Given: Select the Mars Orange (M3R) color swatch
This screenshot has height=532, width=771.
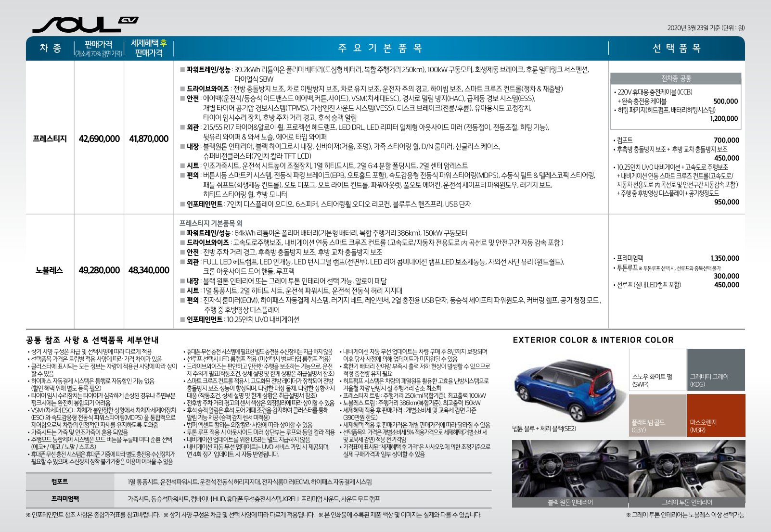Looking at the screenshot, I should click(716, 415).
